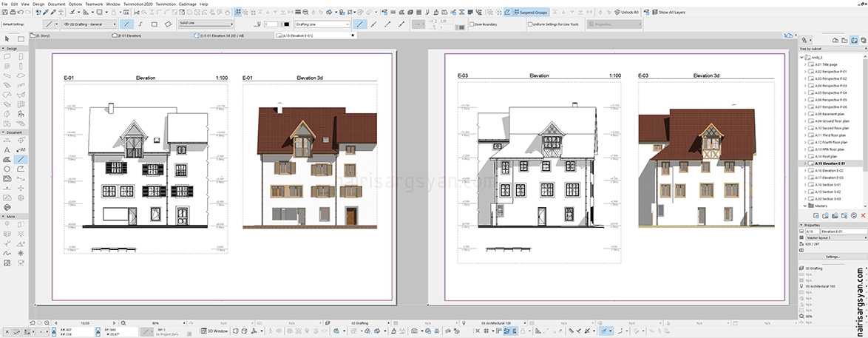The image size is (868, 338).
Task: Click the layout ID field A.15
Action: point(812,231)
